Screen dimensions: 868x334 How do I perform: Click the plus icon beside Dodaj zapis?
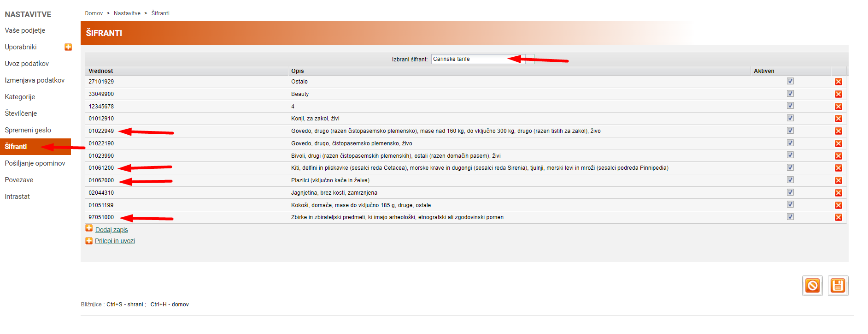(x=89, y=228)
